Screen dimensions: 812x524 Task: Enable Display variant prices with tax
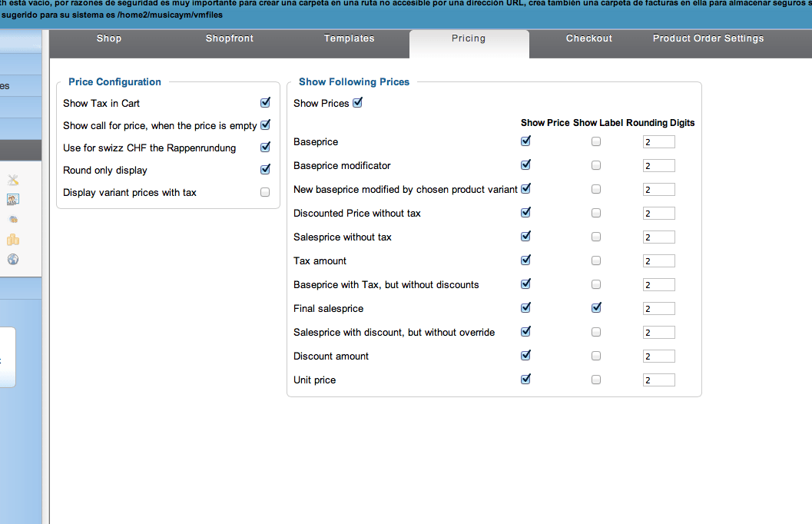265,192
